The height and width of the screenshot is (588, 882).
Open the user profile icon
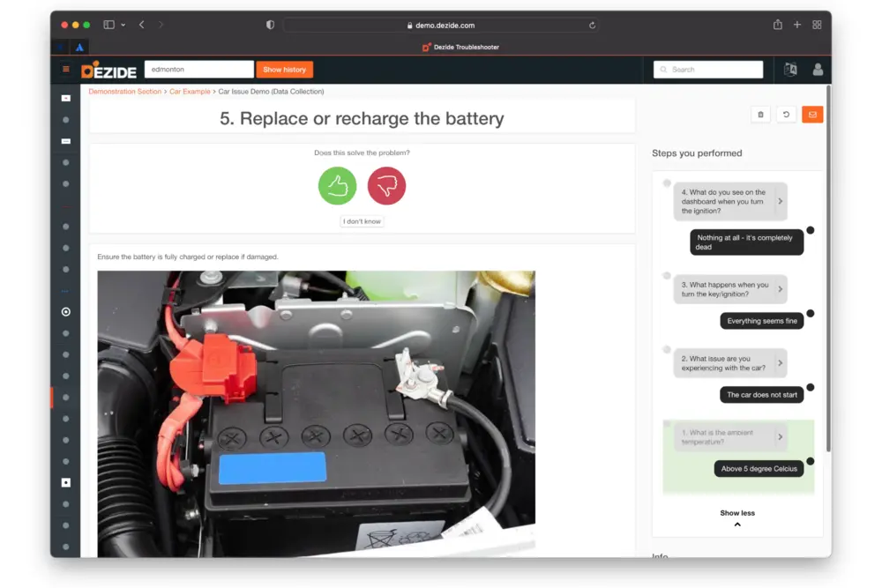coord(818,70)
